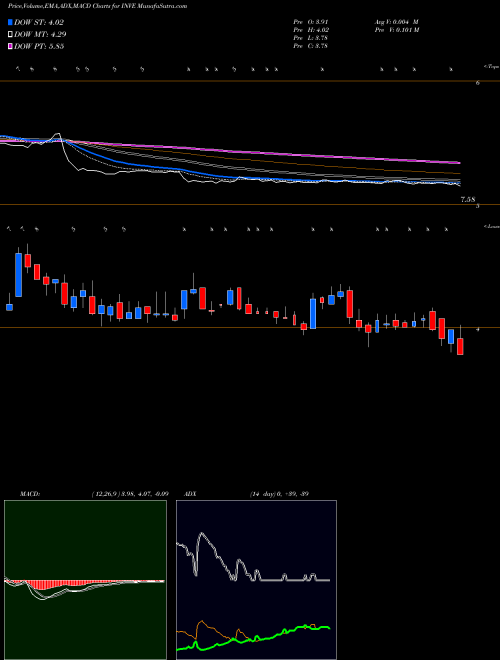The height and width of the screenshot is (660, 500).
Task: Click the 'Pre C: 3.78' close value
Action: (x=311, y=45)
